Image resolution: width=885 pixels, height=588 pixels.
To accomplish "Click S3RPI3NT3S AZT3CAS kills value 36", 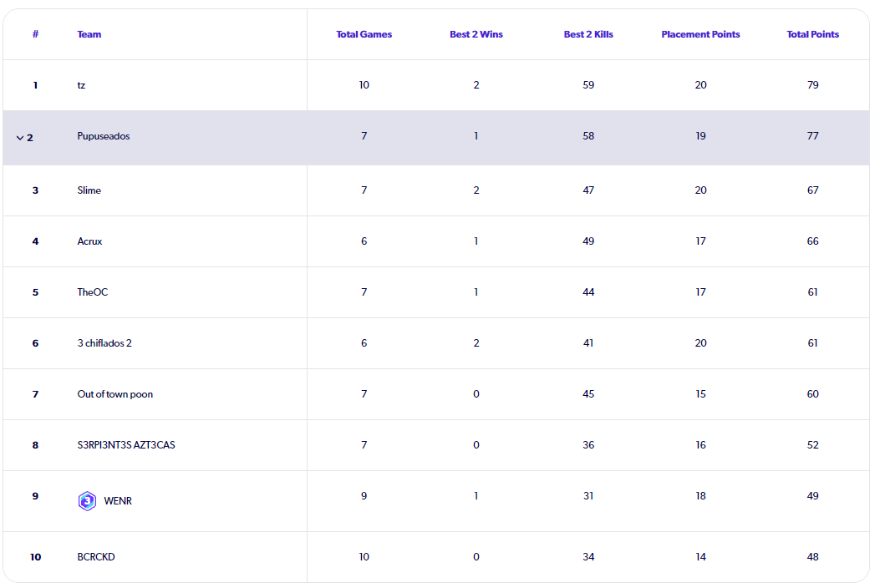I will [x=588, y=444].
